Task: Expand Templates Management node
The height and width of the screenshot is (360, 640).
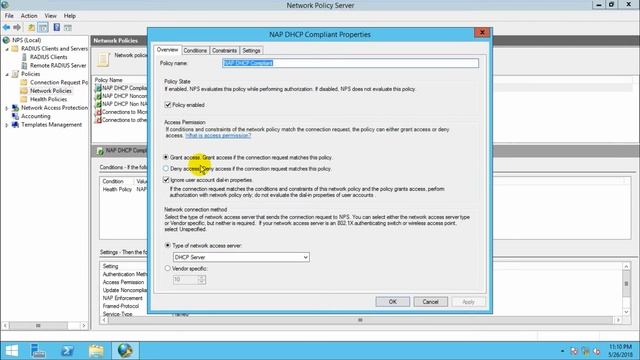Action: (x=7, y=125)
